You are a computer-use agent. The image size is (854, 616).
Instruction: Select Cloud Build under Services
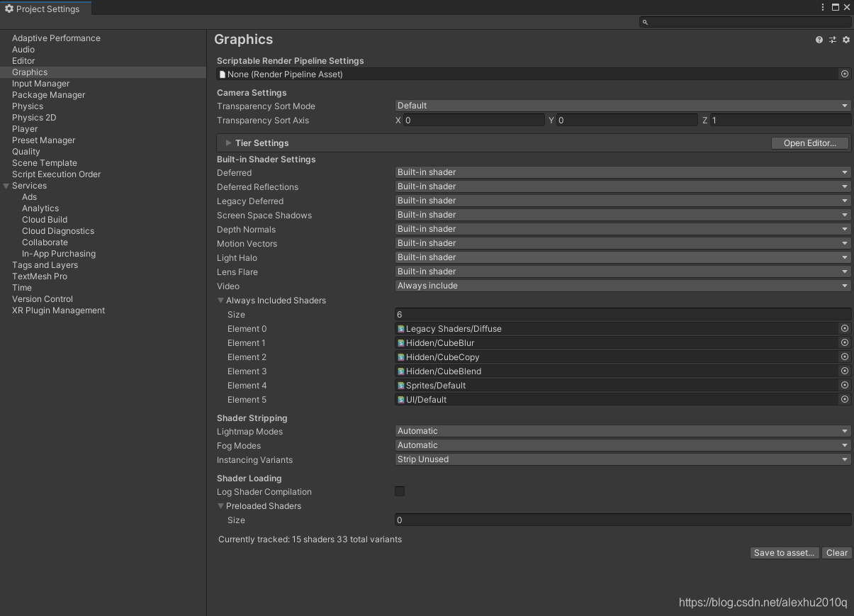tap(45, 220)
